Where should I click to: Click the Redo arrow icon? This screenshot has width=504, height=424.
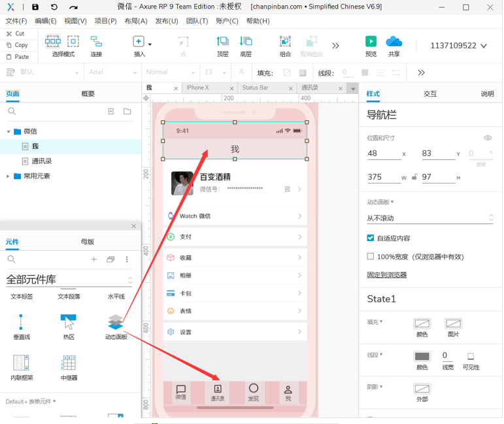coord(73,7)
